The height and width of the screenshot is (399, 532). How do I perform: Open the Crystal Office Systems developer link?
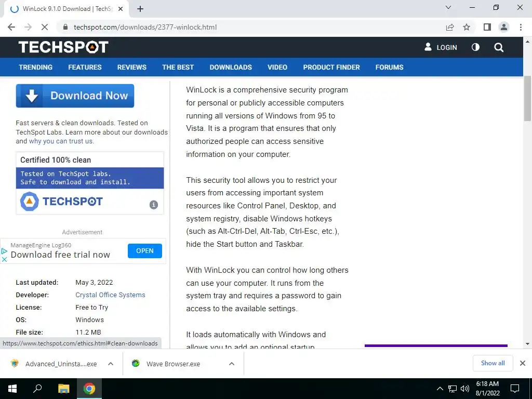point(110,295)
